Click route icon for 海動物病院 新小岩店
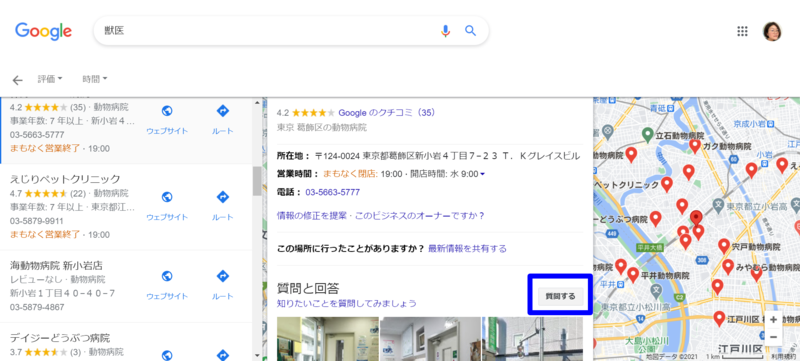 [x=222, y=276]
